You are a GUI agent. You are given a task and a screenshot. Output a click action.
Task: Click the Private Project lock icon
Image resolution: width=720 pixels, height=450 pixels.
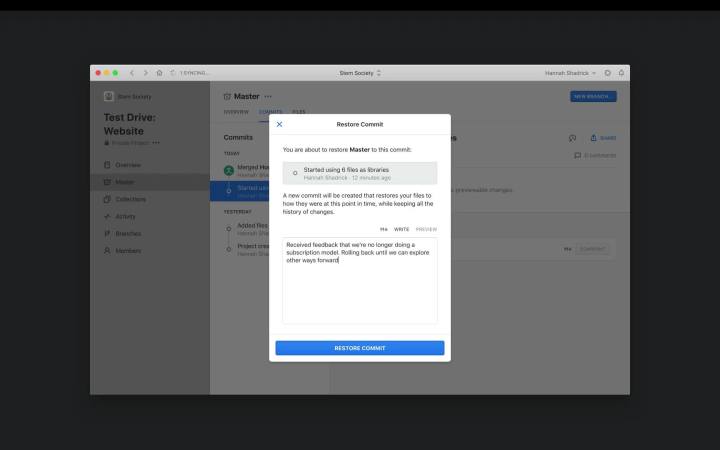[107, 143]
